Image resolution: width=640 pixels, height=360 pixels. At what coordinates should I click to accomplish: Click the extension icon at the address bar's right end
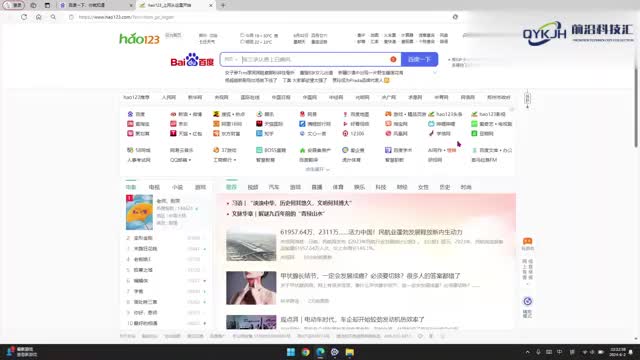tap(455, 17)
